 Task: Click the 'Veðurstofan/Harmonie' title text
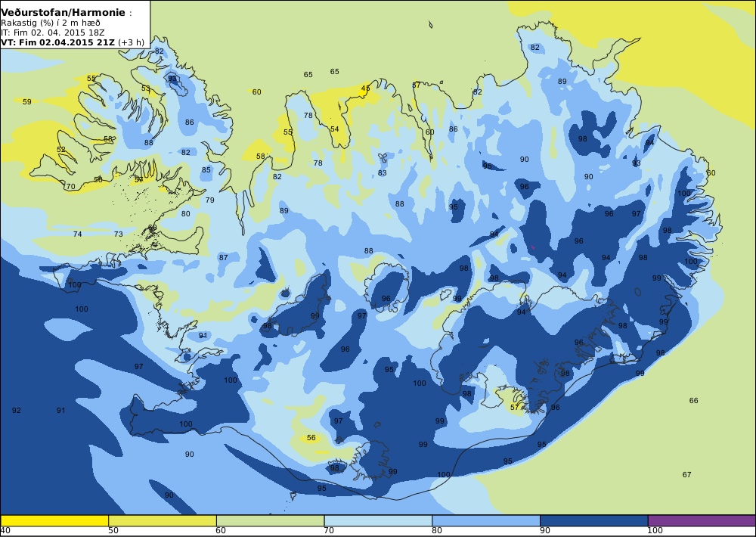coord(64,13)
